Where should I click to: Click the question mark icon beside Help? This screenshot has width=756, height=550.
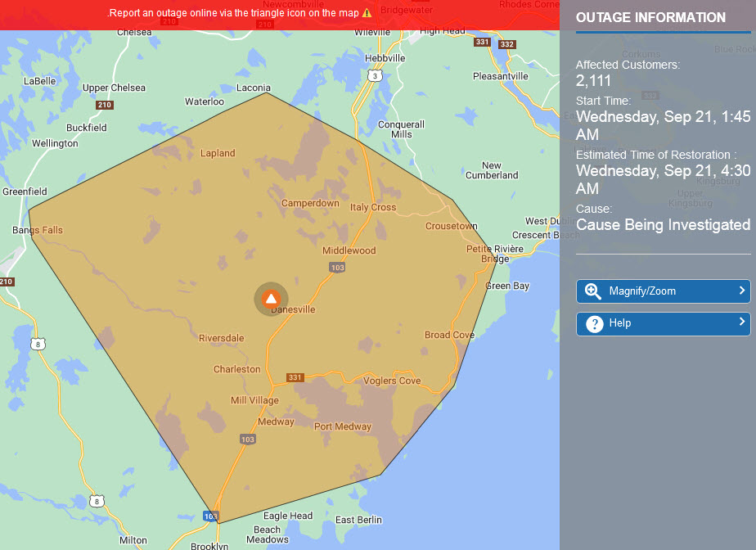(x=594, y=323)
